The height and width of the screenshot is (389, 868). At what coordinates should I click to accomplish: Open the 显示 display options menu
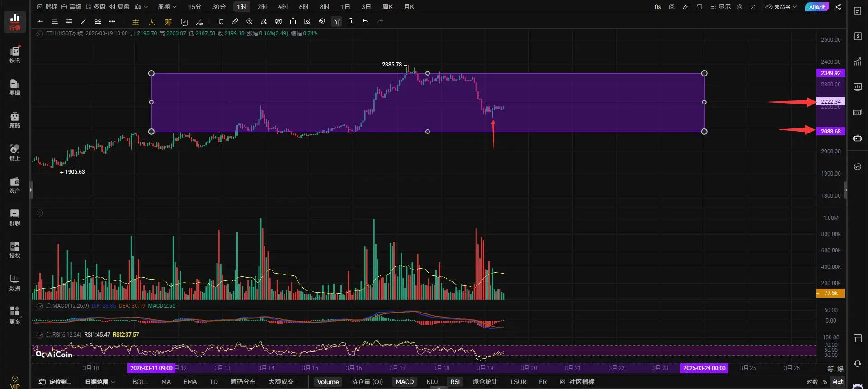(x=721, y=7)
